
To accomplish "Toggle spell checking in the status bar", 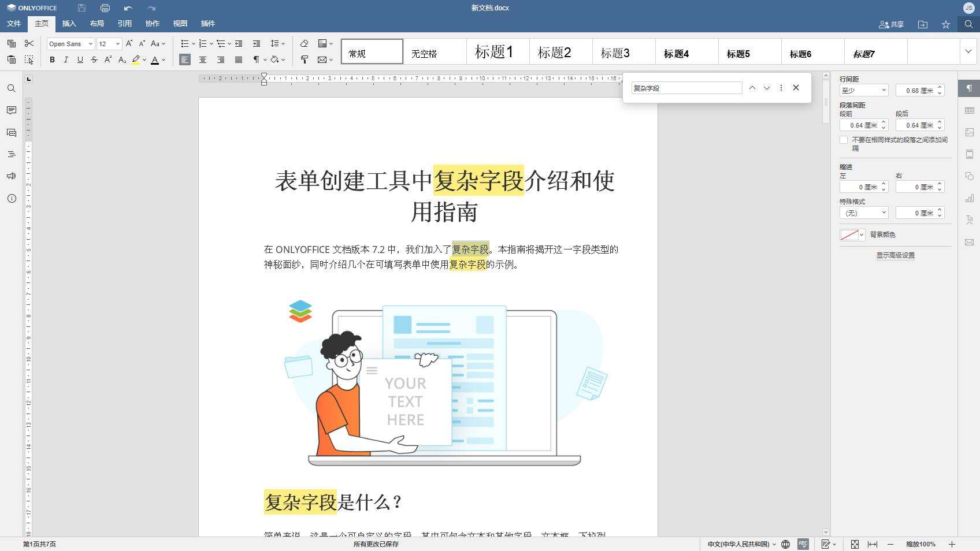I will 803,544.
